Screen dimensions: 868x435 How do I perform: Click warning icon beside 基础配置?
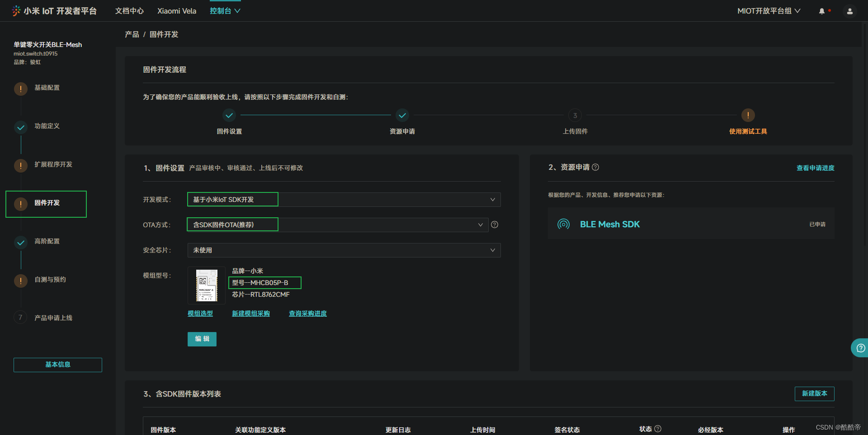pos(21,89)
